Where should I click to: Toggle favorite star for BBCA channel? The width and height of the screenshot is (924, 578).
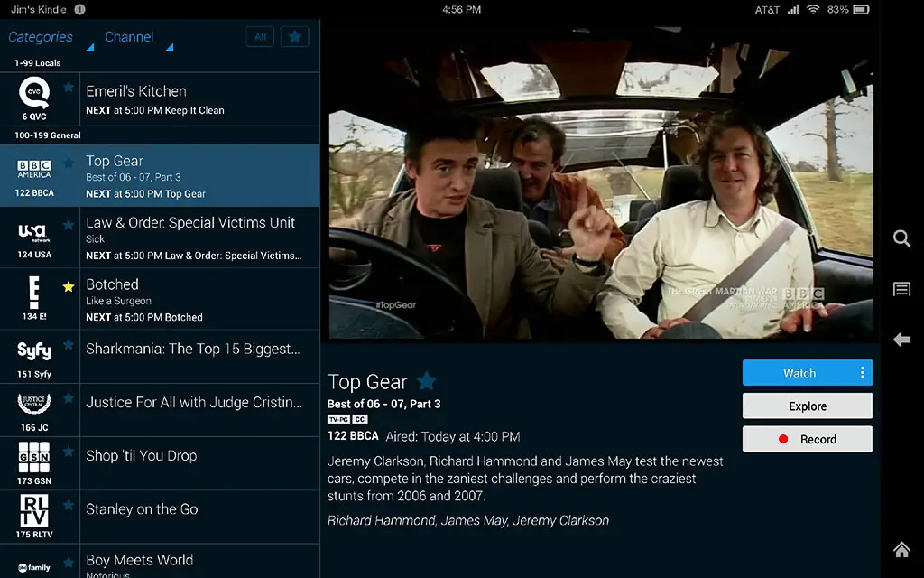point(69,163)
